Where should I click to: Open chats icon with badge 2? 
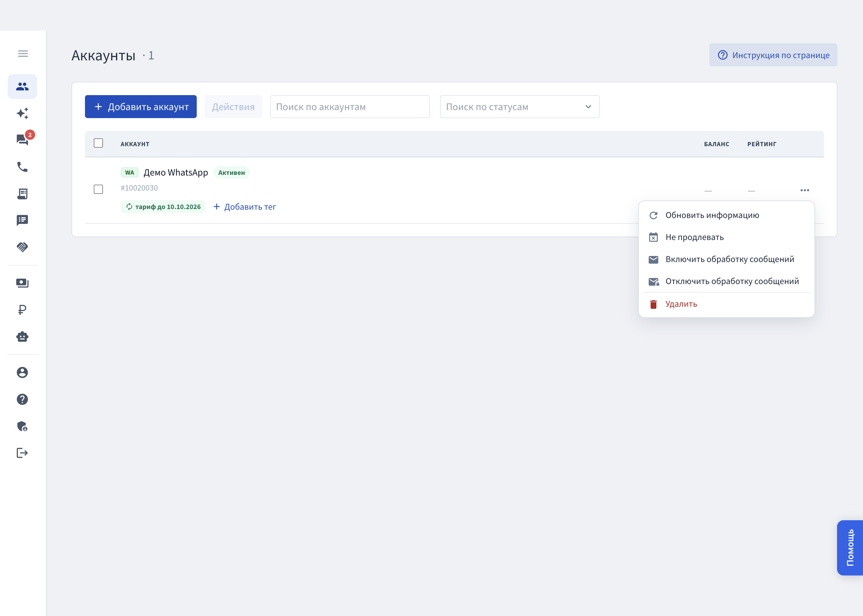pyautogui.click(x=22, y=139)
